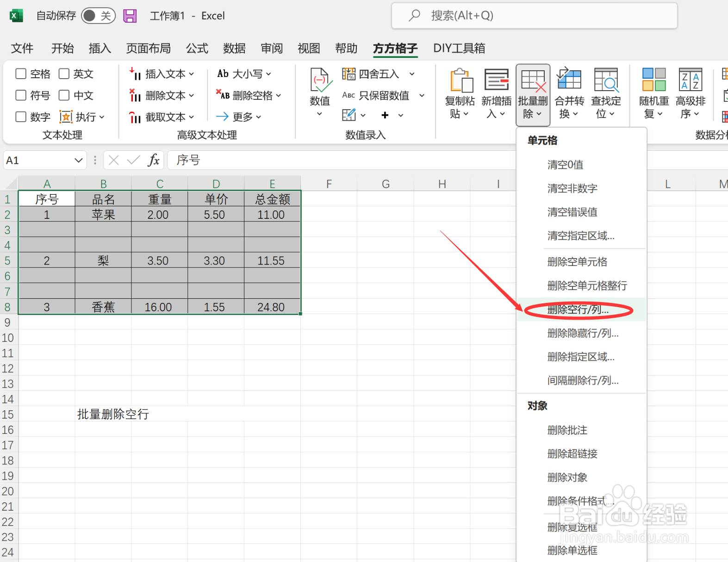
Task: Click the 新增插入 icon
Action: point(497,80)
